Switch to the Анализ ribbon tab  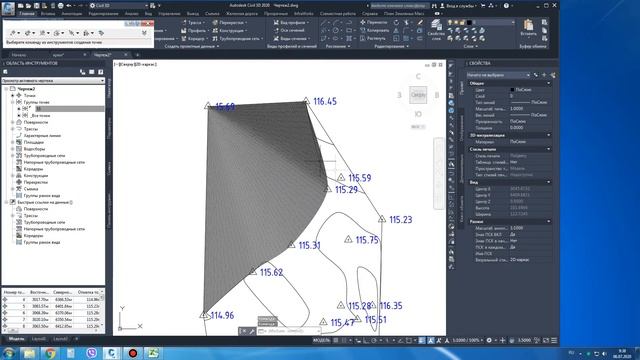coord(131,13)
